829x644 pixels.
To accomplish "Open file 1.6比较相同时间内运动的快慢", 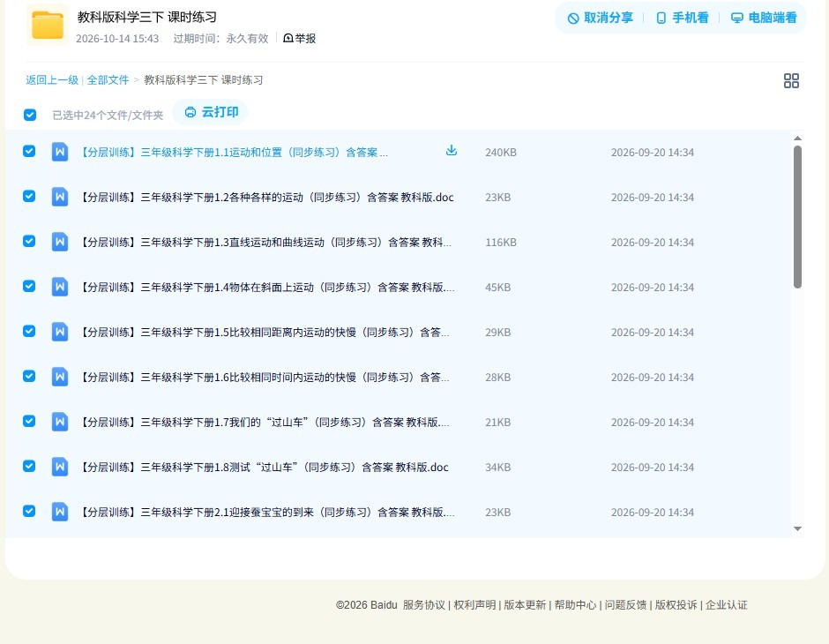I will 264,377.
